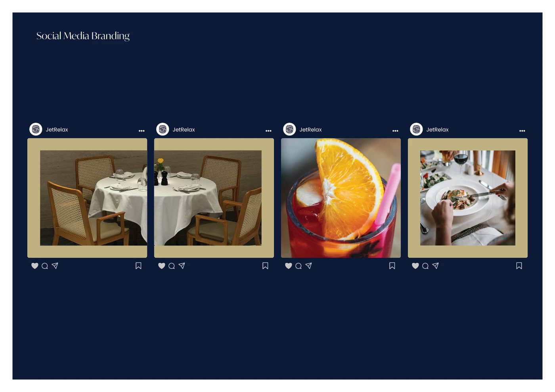Like the orange cocktail post

[289, 266]
